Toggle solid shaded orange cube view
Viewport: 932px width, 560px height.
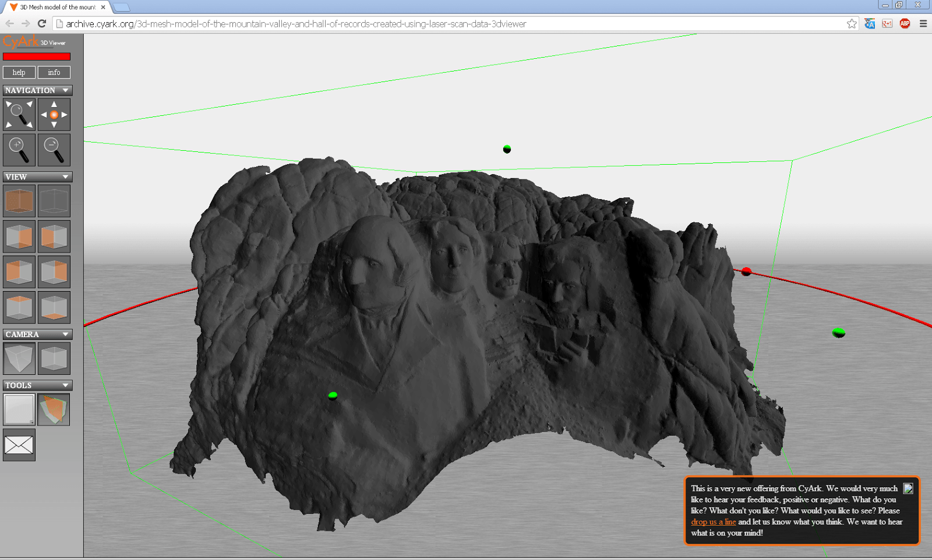pos(19,201)
